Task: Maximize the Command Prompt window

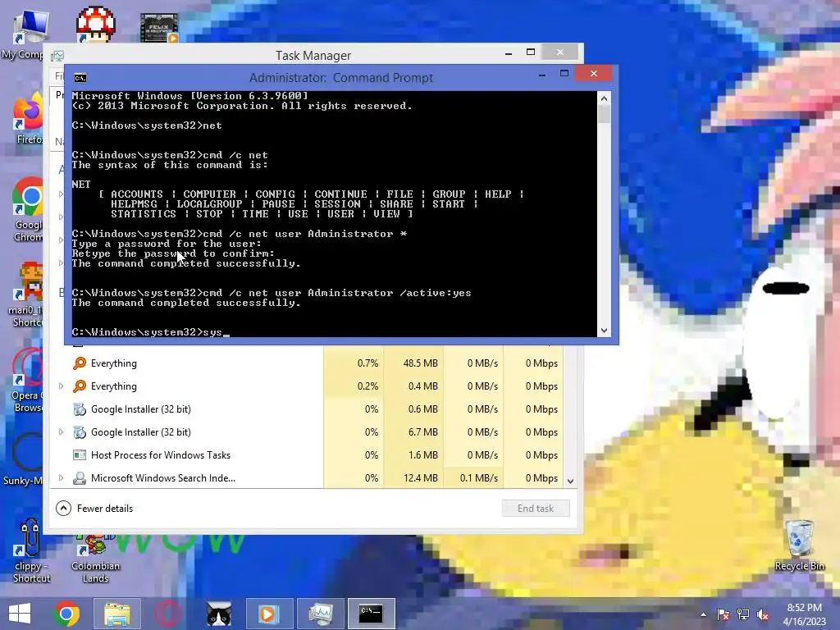Action: coord(564,74)
